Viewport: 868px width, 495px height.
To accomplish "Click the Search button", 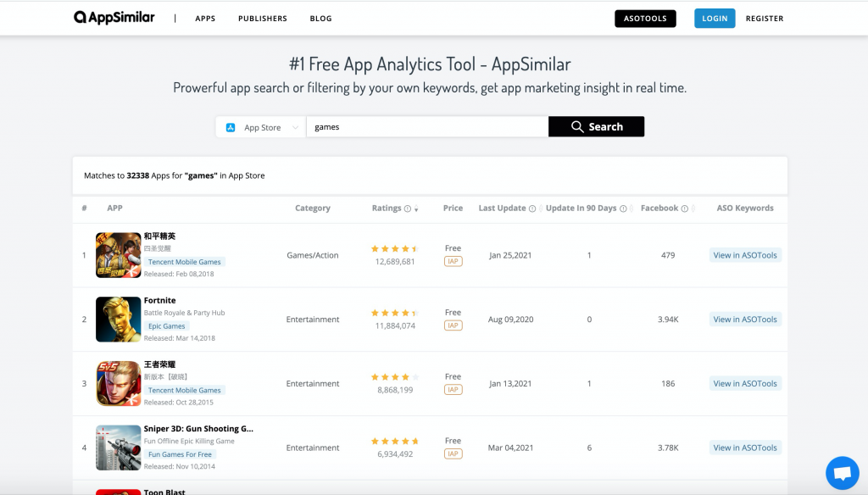I will coord(596,127).
